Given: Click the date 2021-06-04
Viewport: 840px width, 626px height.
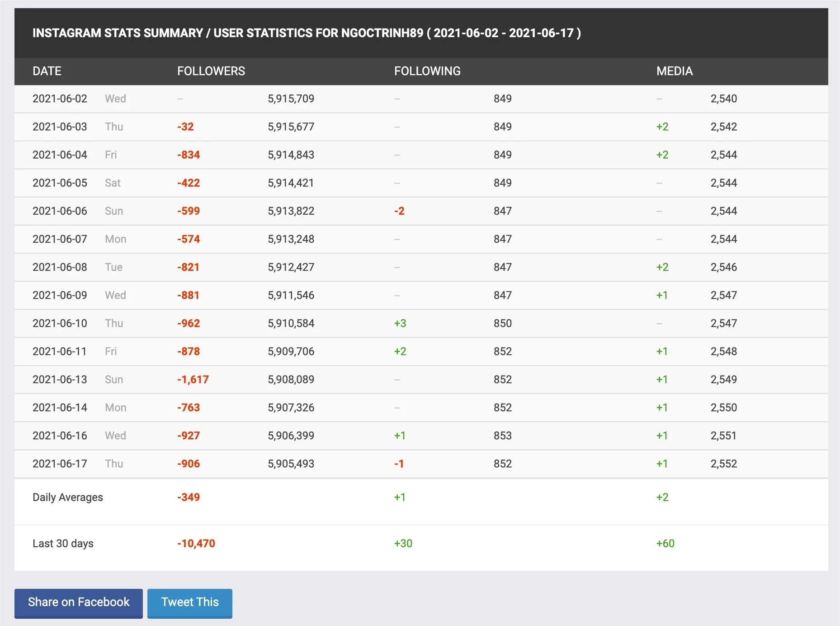Looking at the screenshot, I should [60, 155].
